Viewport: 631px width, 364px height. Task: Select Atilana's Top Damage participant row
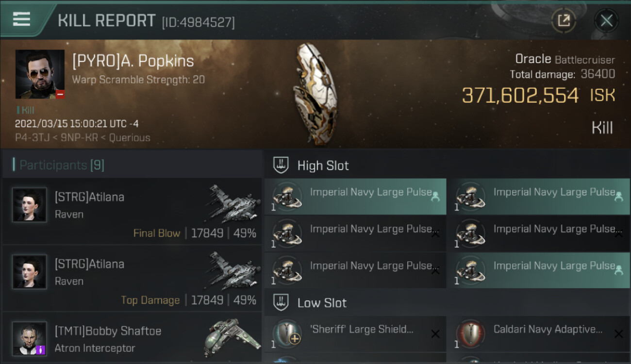point(131,279)
